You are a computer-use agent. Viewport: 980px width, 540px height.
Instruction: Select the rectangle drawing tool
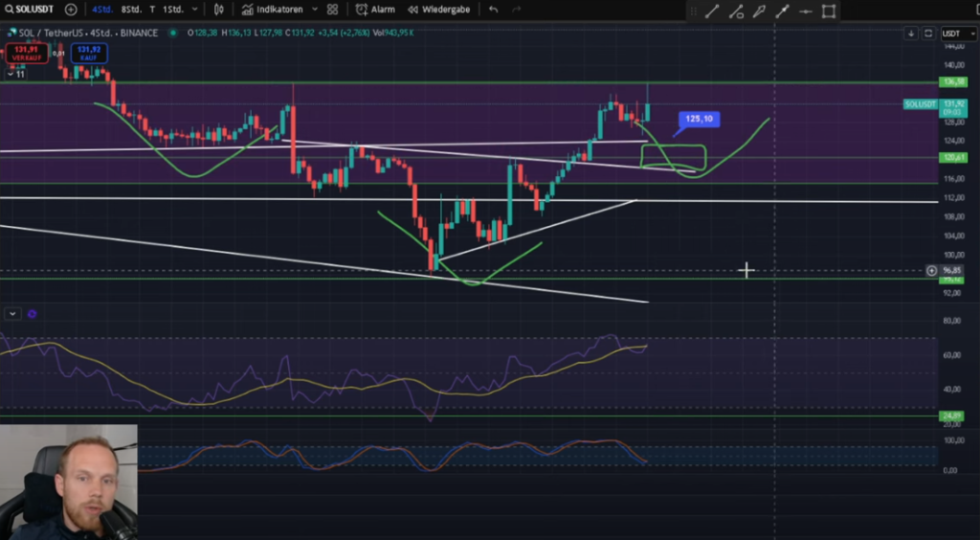click(829, 11)
